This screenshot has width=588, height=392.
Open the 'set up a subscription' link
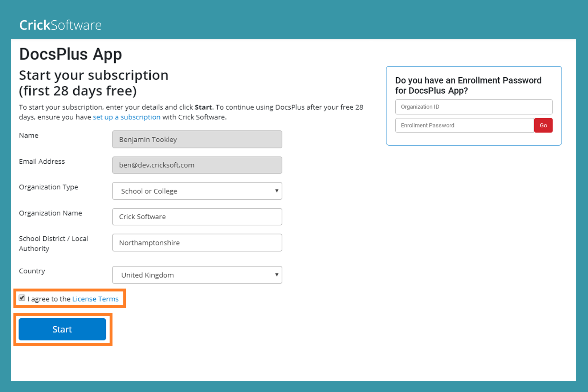tap(126, 117)
